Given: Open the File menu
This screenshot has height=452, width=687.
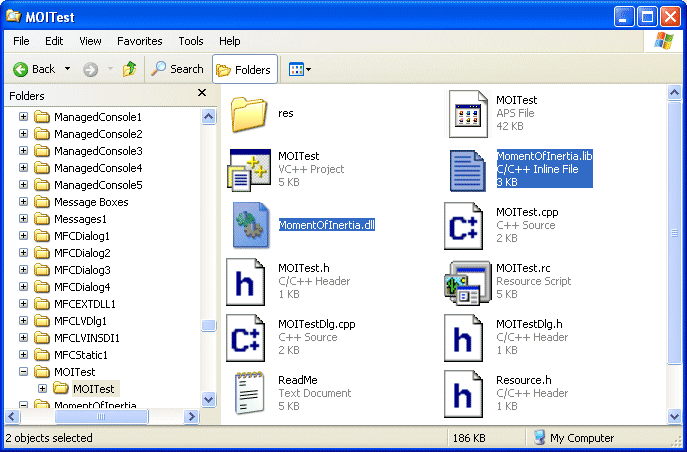Looking at the screenshot, I should (x=21, y=41).
